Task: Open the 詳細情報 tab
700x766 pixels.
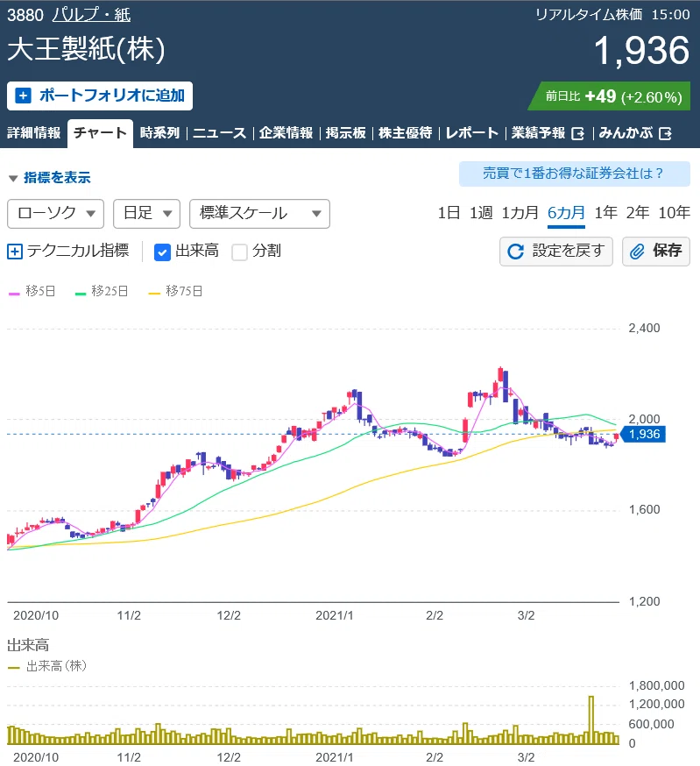Action: [33, 133]
